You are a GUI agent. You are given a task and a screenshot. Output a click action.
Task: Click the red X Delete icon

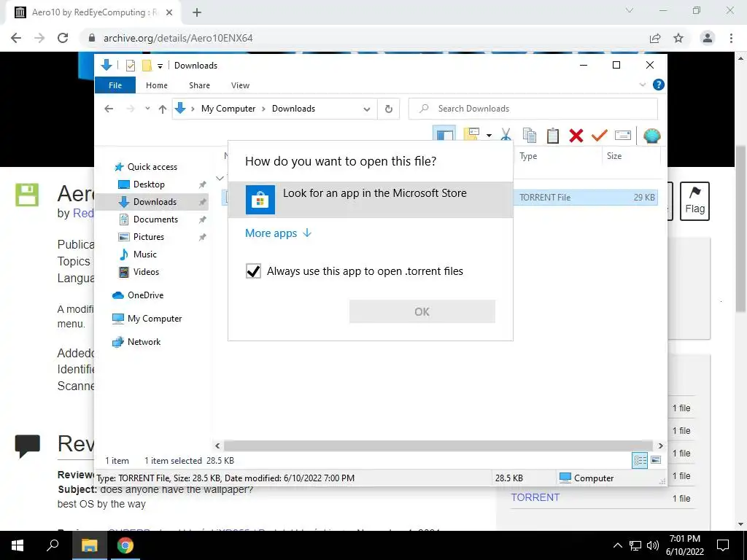(x=576, y=136)
